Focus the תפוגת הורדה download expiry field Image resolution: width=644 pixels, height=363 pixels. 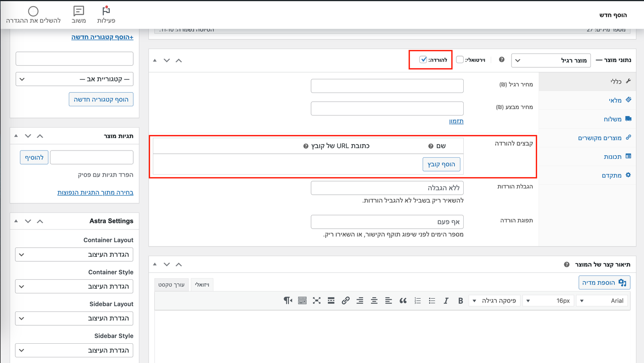coord(387,222)
